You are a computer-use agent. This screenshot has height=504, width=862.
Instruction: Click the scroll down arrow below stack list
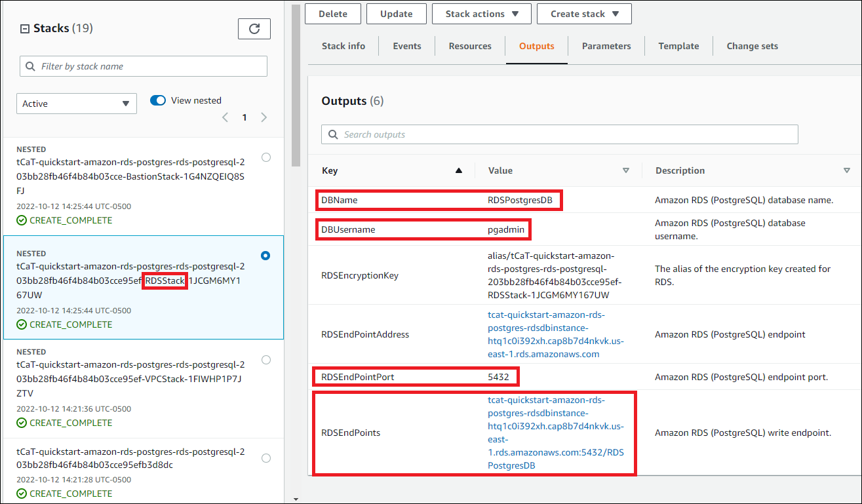tap(295, 499)
